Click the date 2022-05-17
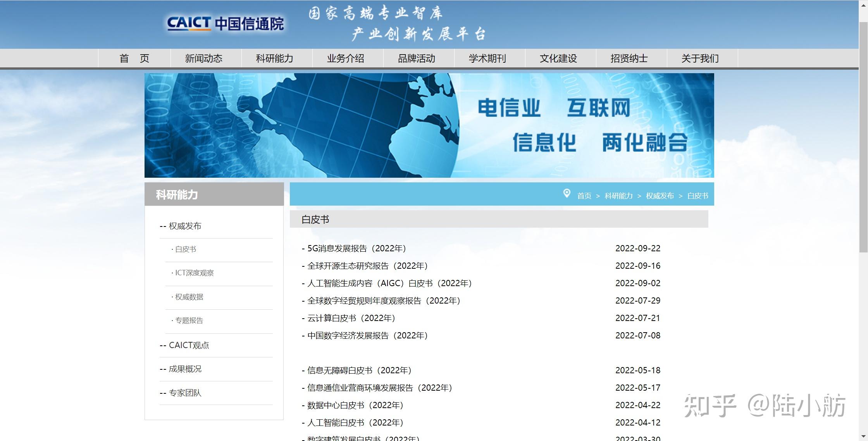Screen dimensions: 868x441 (x=638, y=388)
